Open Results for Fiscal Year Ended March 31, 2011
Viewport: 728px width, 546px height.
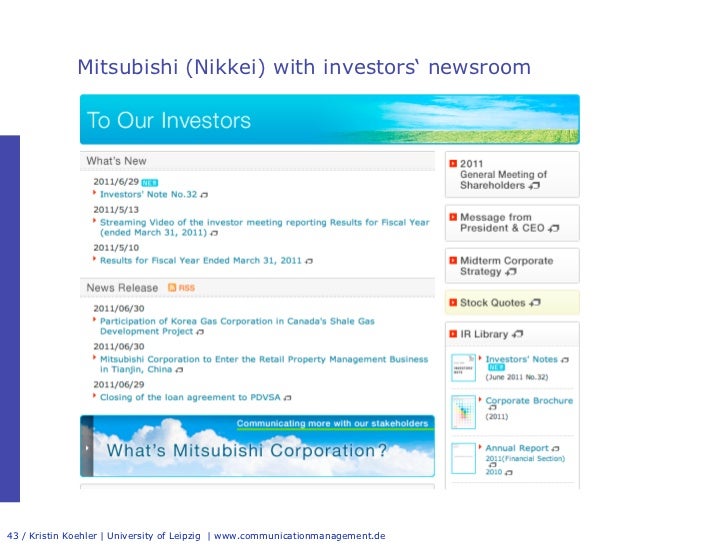coord(201,260)
